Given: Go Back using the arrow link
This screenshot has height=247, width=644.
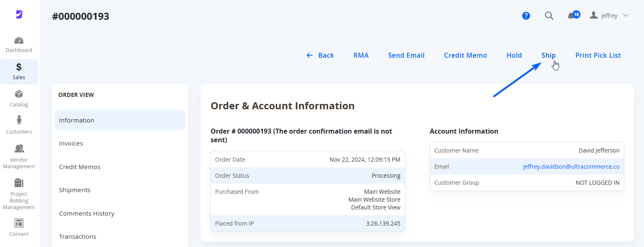Looking at the screenshot, I should click(320, 55).
